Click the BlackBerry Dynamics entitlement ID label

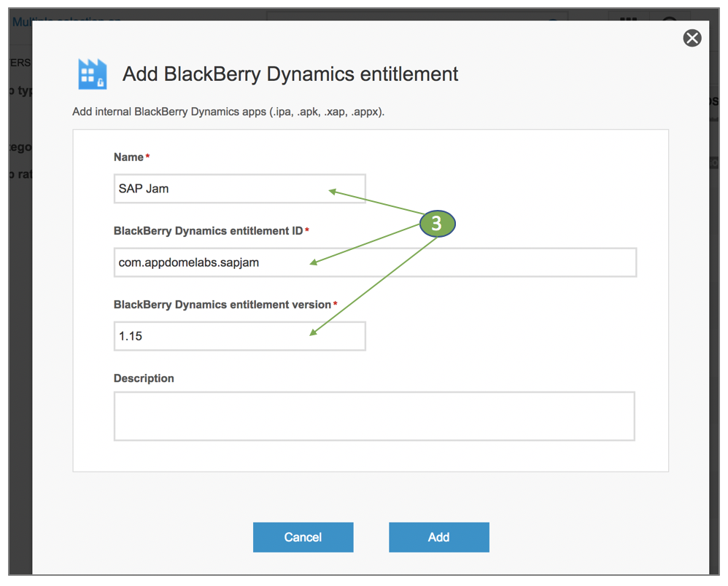pyautogui.click(x=208, y=231)
